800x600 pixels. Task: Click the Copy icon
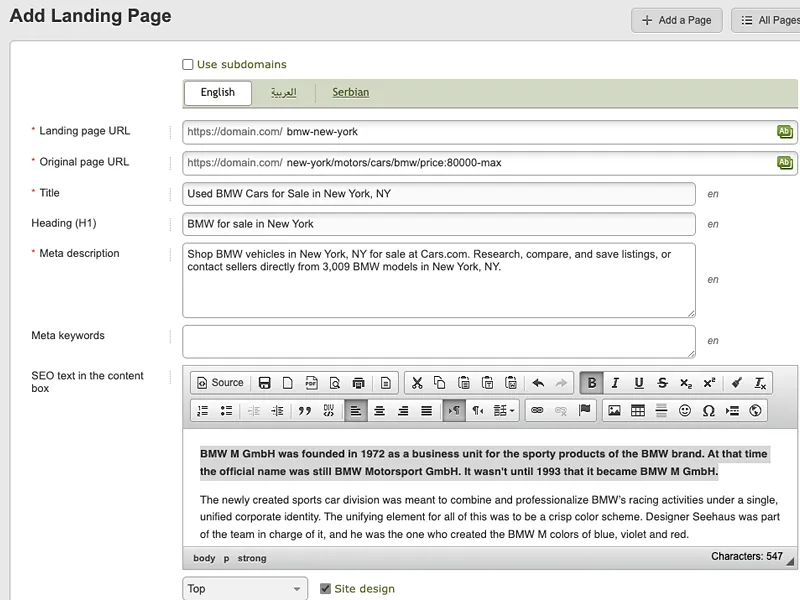(440, 383)
